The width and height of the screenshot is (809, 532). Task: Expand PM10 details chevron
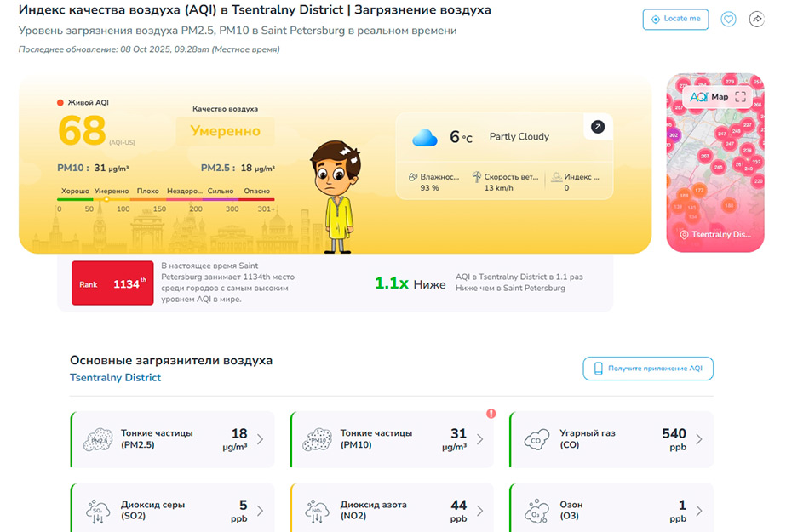[479, 439]
